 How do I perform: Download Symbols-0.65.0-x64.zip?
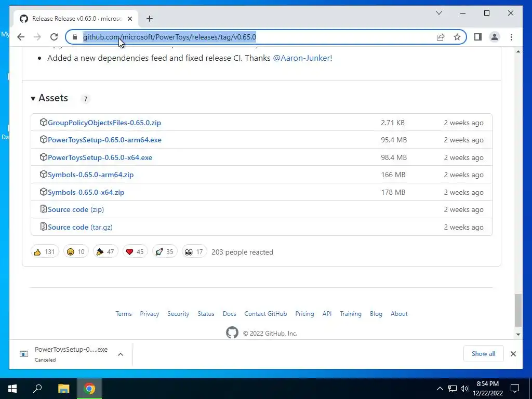[x=86, y=192]
